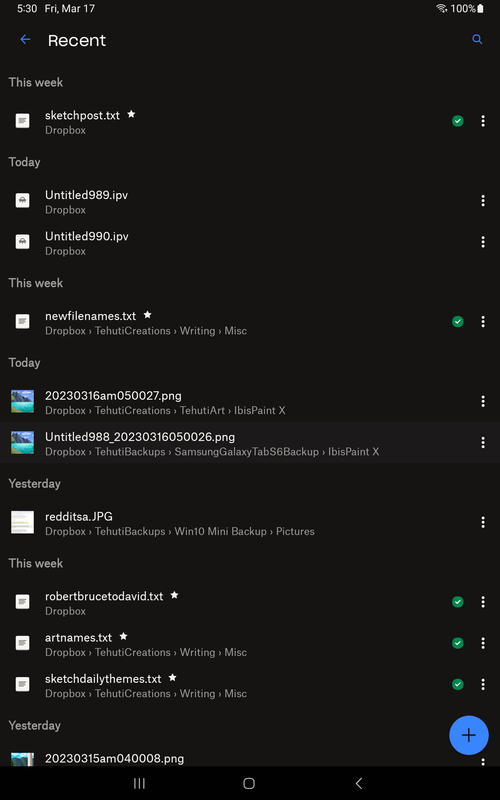The width and height of the screenshot is (500, 800).
Task: Open the sketchdailythemes.txt file
Action: point(250,684)
